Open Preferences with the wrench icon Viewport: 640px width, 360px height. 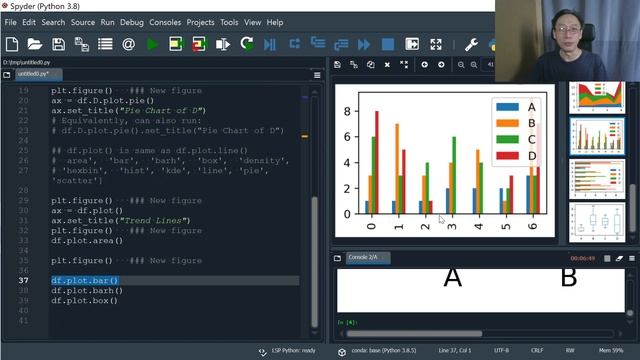[471, 44]
